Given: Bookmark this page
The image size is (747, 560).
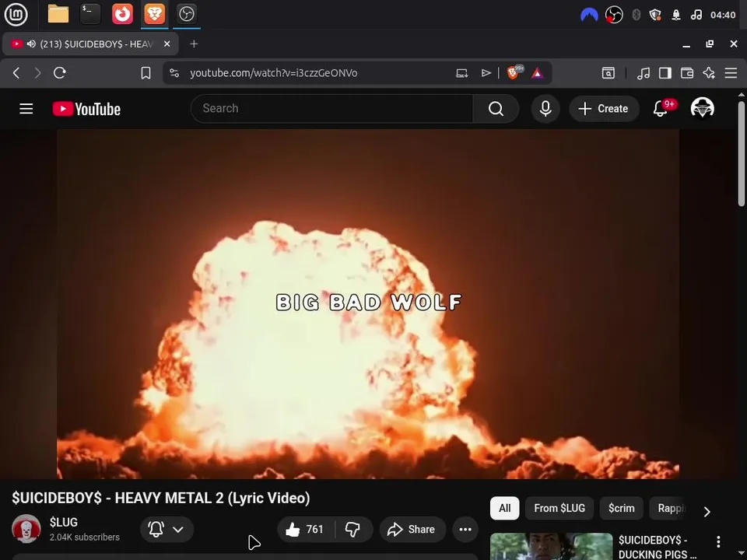Looking at the screenshot, I should point(146,73).
